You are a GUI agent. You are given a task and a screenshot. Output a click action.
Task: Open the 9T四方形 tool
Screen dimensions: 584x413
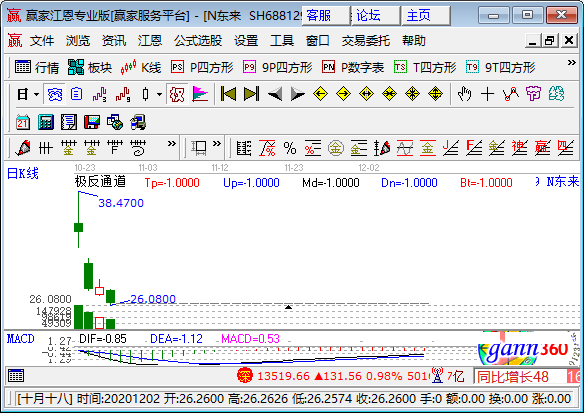pos(501,67)
